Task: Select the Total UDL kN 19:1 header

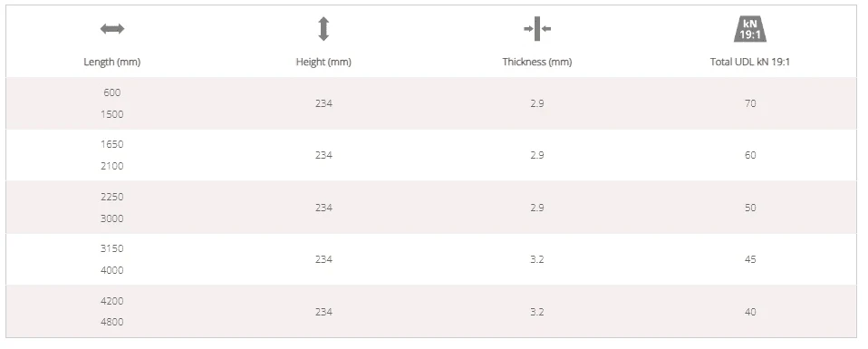Action: [750, 62]
